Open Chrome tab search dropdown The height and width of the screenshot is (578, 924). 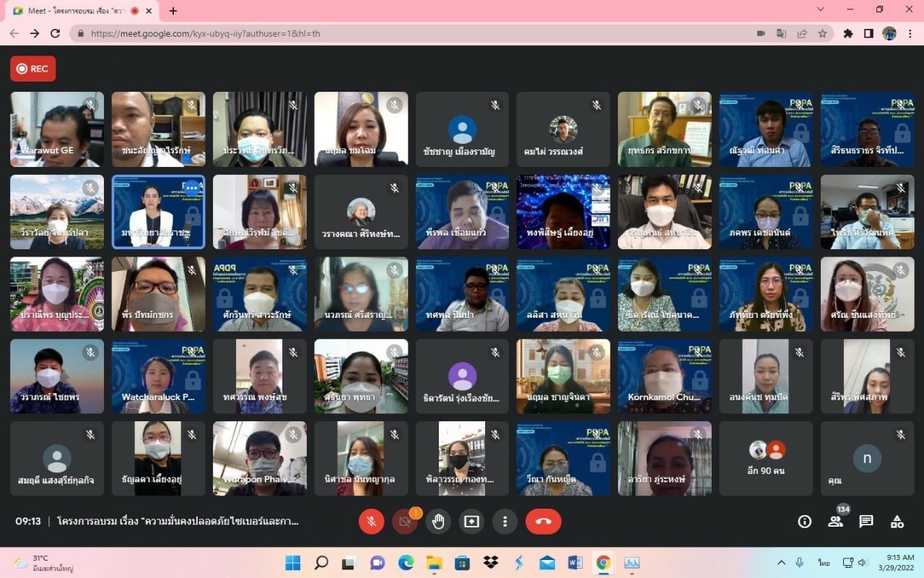[x=820, y=10]
